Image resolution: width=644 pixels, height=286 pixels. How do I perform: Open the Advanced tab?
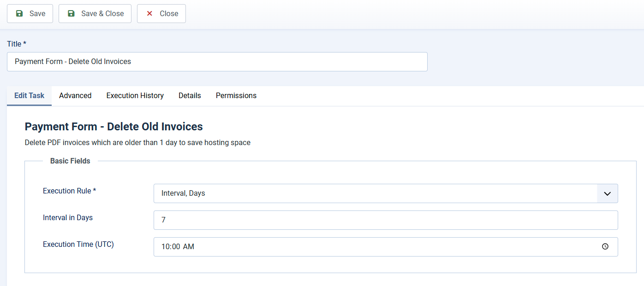(x=75, y=96)
